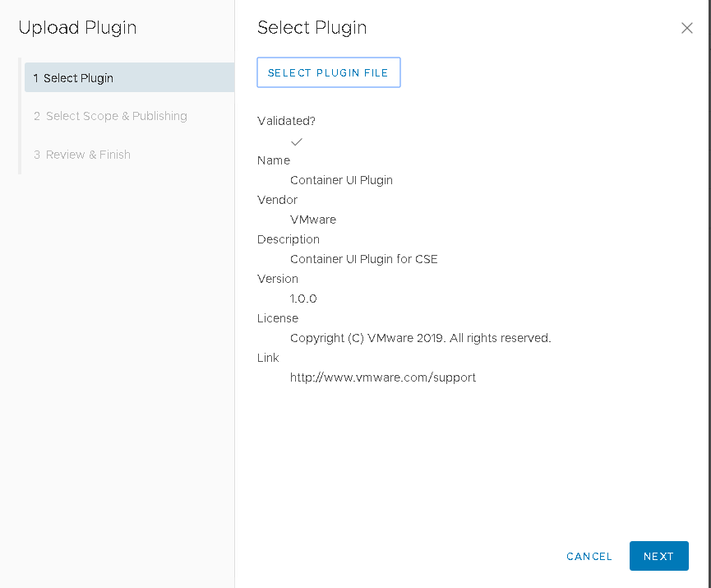Image resolution: width=711 pixels, height=588 pixels.
Task: Click the copyright license text
Action: point(420,338)
